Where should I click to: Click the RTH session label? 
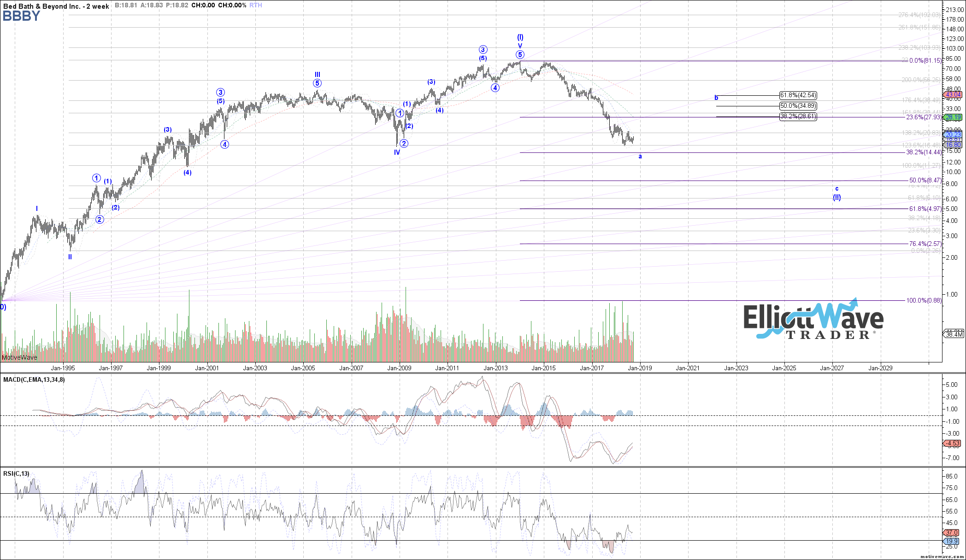coord(256,6)
